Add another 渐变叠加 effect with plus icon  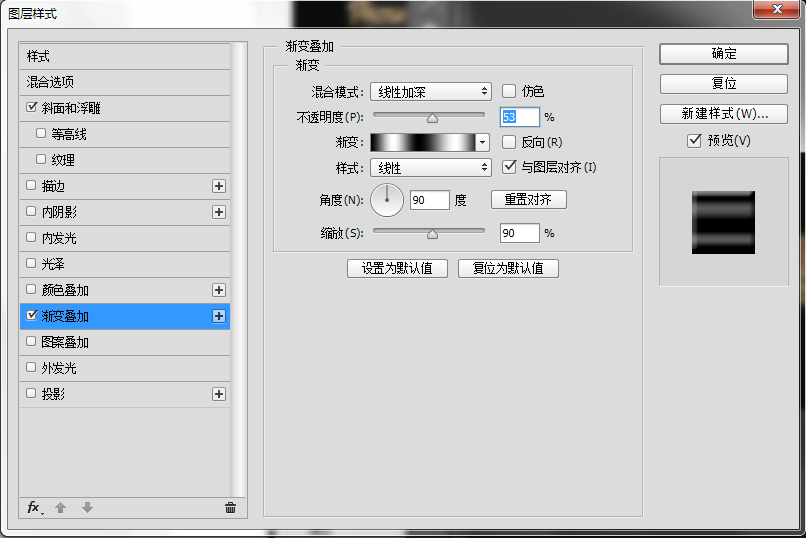point(219,316)
